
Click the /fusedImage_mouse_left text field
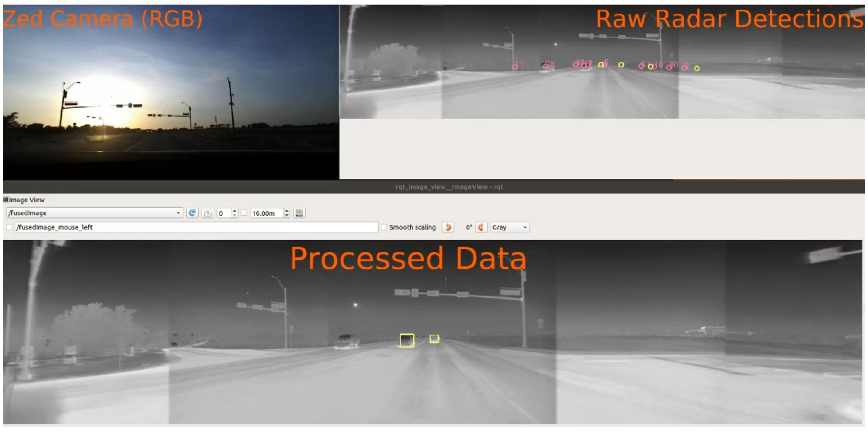(195, 227)
